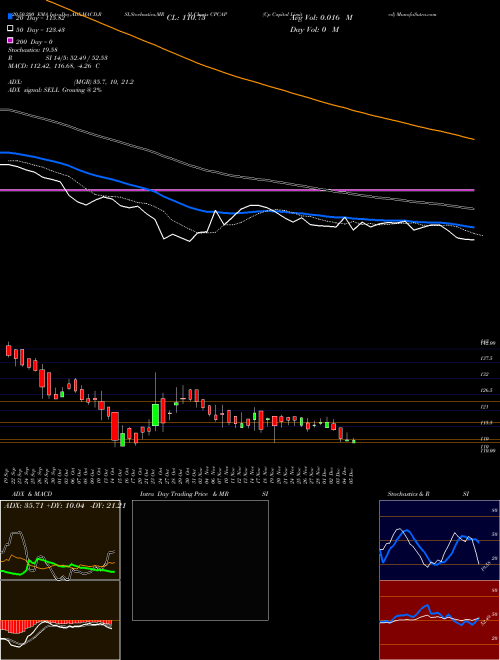The image size is (500, 660).
Task: Click the magenta 200 Day legend swatch
Action: tap(11, 40)
